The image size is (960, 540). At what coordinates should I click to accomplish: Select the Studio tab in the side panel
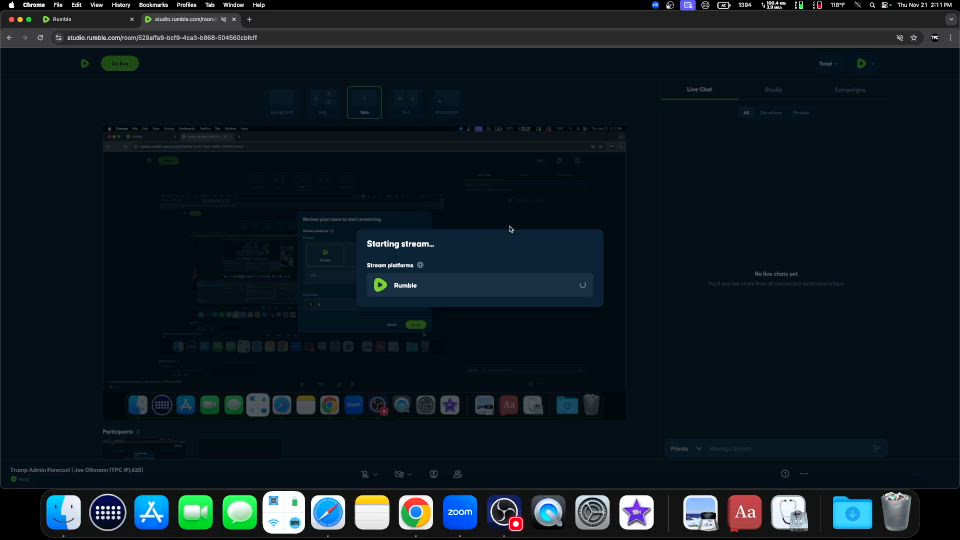tap(773, 90)
